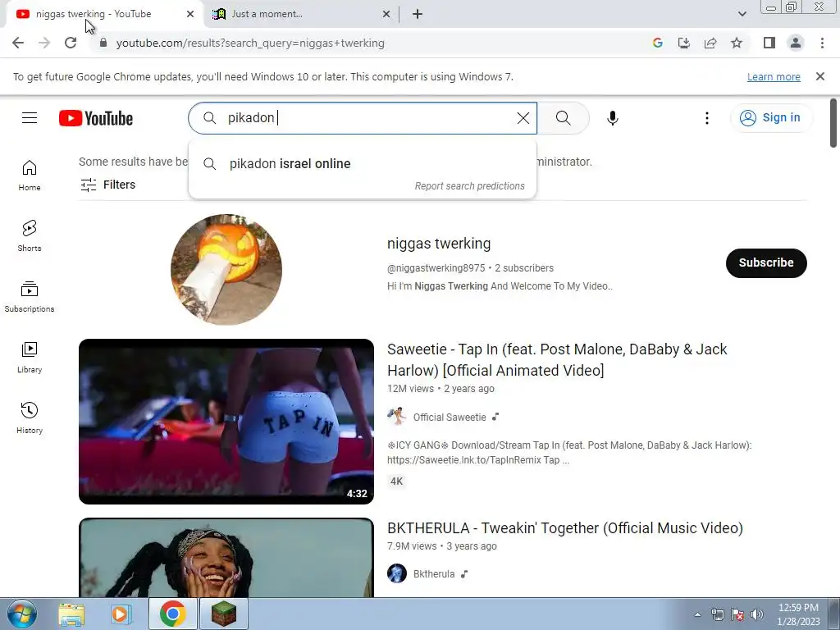Bookmark this page with the star
Screen dimensions: 840x630
737,43
